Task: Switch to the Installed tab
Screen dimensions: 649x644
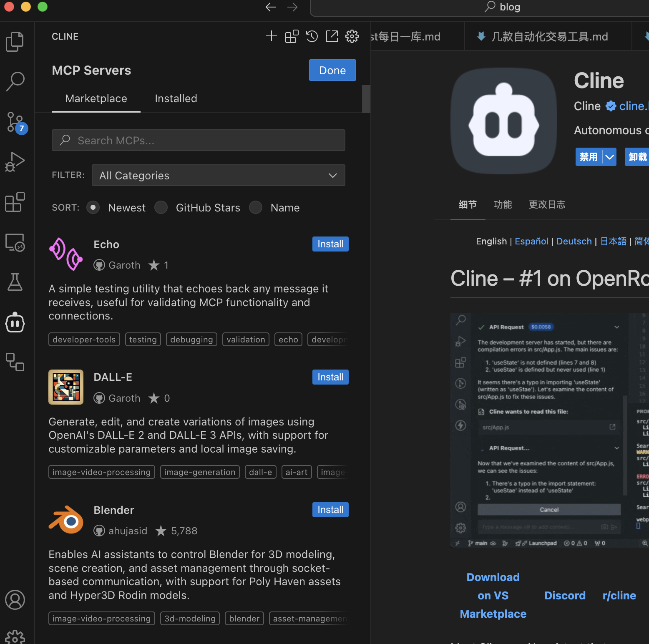Action: pyautogui.click(x=176, y=98)
